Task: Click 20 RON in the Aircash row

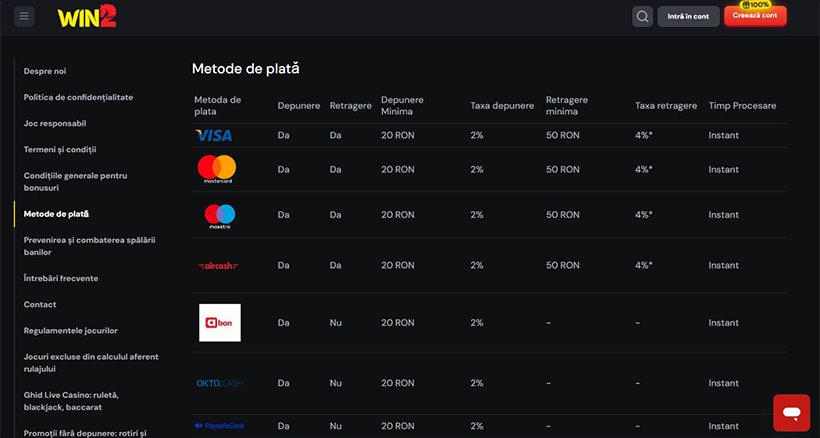Action: click(397, 266)
